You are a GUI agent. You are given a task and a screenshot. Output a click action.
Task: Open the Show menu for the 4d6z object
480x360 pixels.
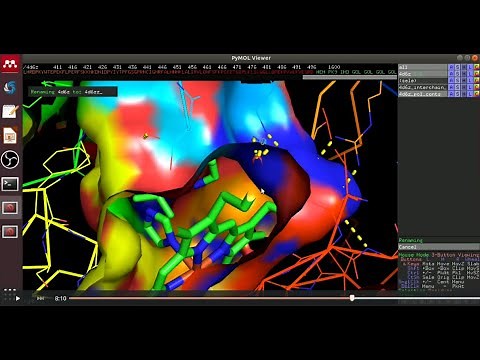[457, 74]
